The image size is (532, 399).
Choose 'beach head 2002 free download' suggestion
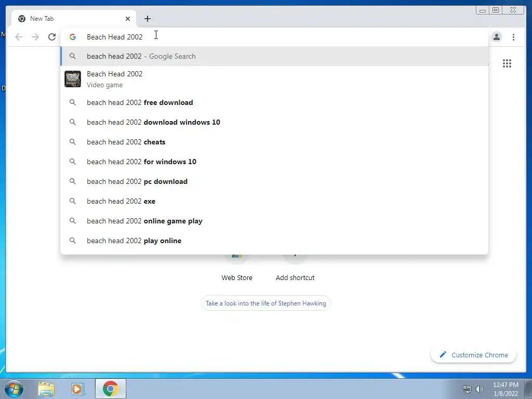[x=274, y=102]
